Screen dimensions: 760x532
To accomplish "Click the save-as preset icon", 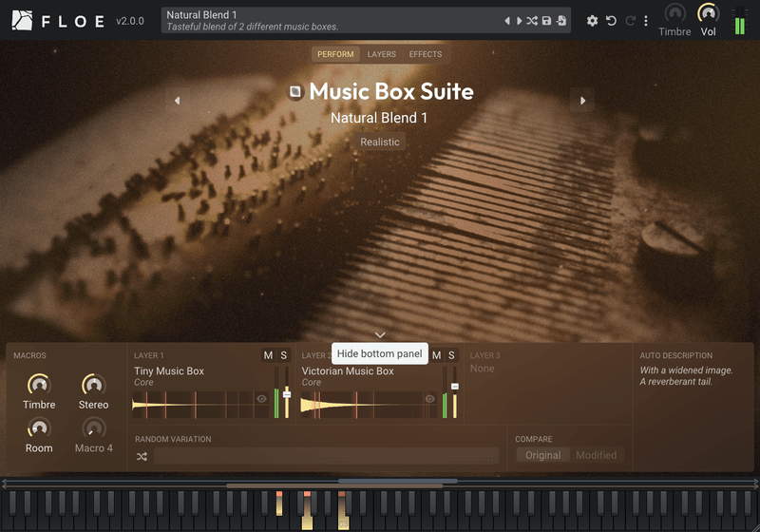I will (561, 21).
